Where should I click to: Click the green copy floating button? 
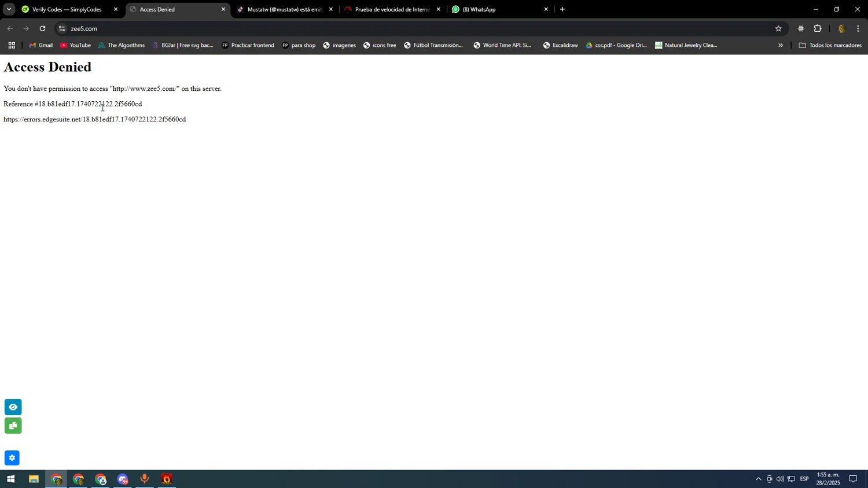click(13, 426)
